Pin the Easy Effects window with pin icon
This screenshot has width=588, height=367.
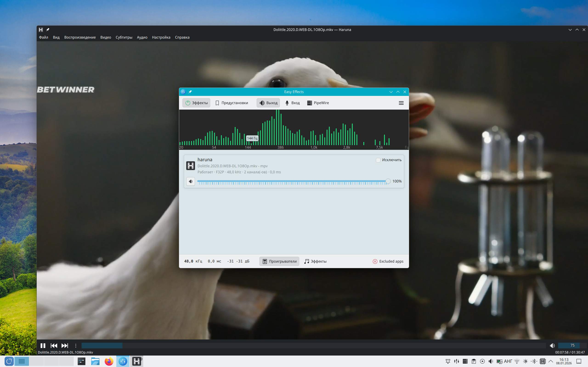click(x=190, y=92)
